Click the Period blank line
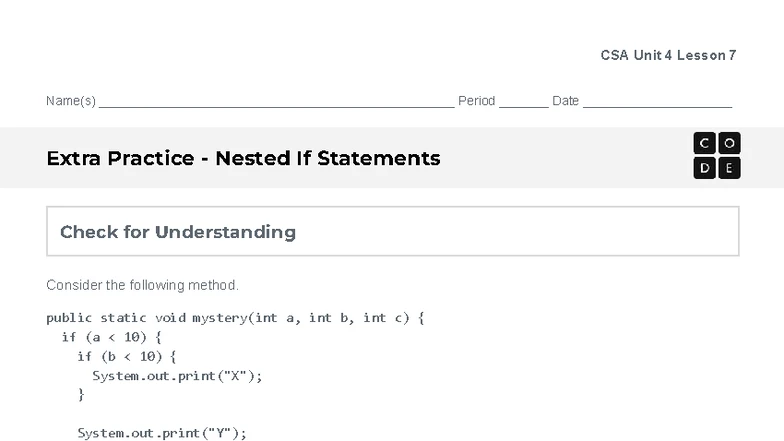 coord(523,103)
